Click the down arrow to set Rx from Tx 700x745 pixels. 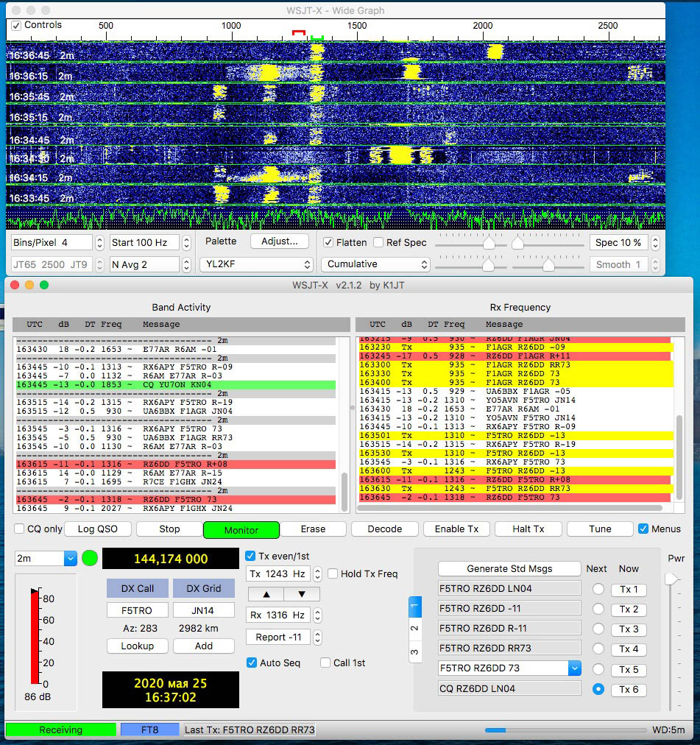pos(302,594)
